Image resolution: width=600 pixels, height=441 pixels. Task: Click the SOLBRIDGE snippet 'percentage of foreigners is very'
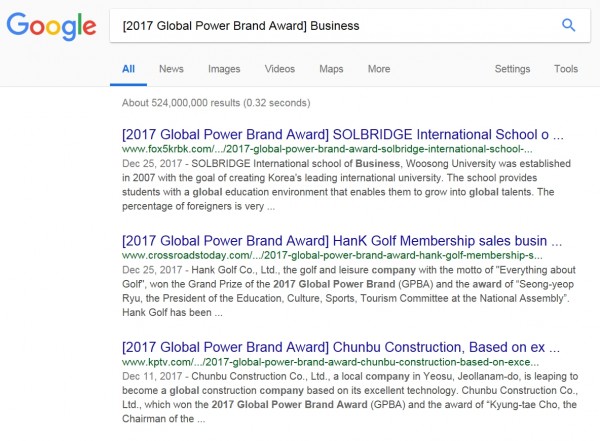pos(193,206)
